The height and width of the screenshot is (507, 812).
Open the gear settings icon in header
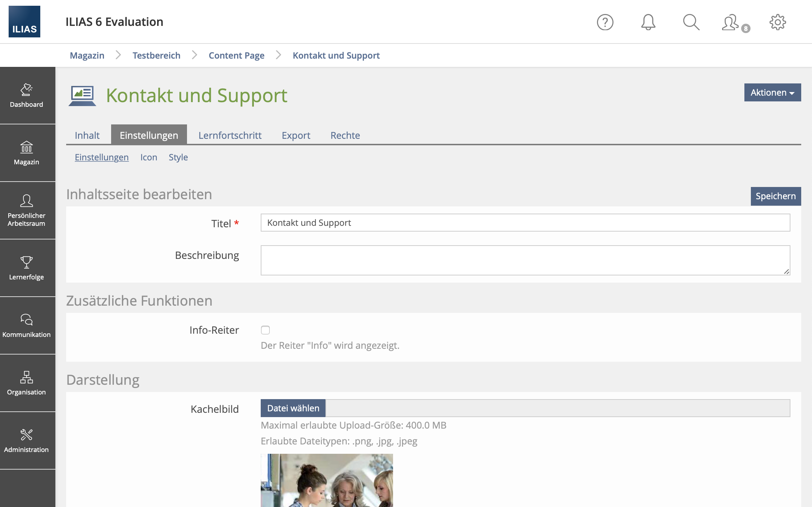[x=777, y=22]
